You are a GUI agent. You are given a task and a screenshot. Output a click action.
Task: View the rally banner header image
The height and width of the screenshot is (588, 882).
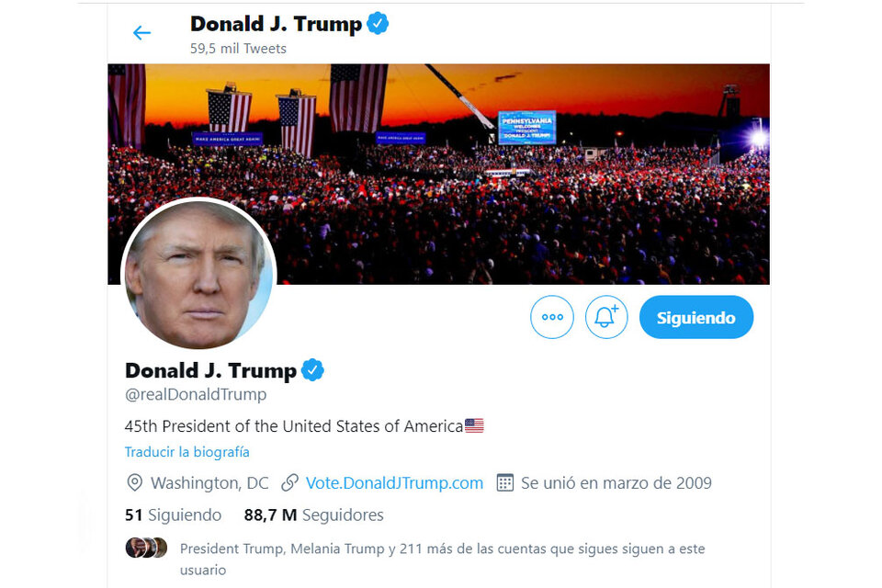[439, 174]
